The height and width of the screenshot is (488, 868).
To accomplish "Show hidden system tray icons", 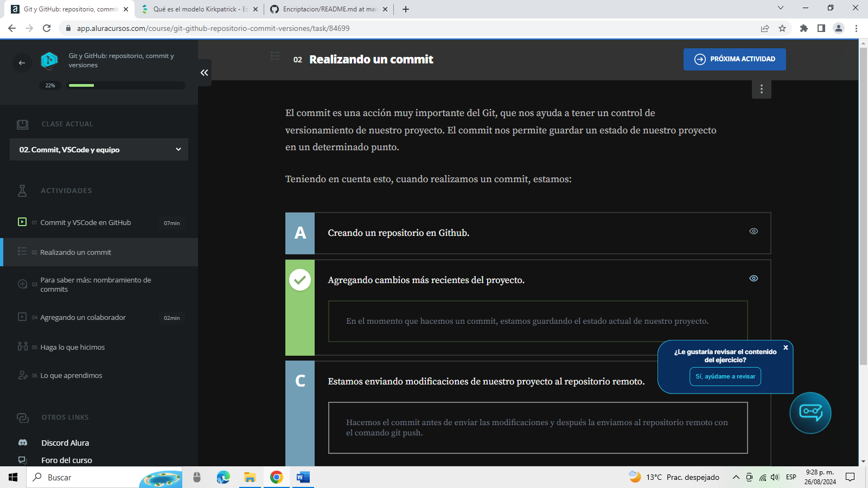I will point(736,477).
